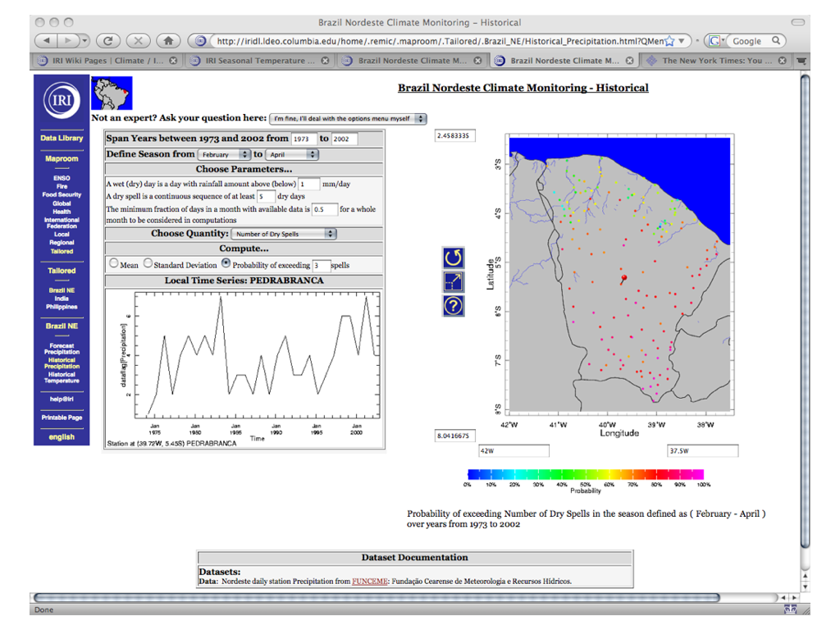This screenshot has height=630, width=840.
Task: Click the browser back arrow button
Action: (x=48, y=40)
